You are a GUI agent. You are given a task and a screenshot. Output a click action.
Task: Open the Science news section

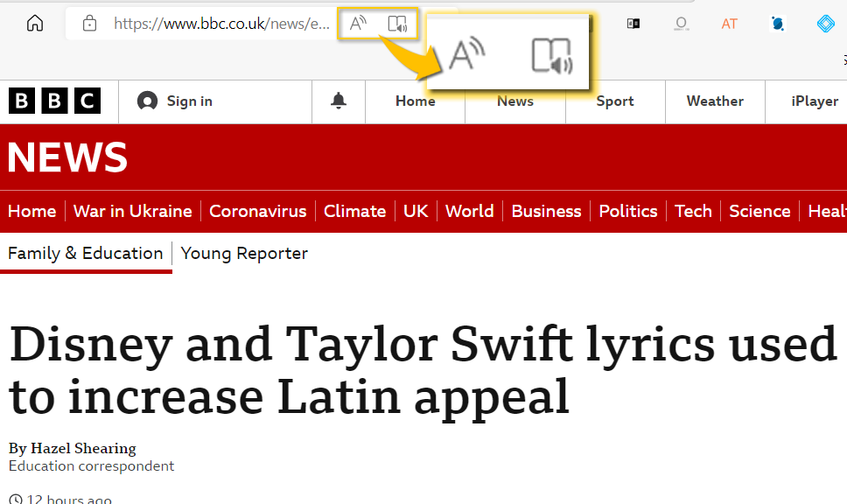tap(759, 211)
